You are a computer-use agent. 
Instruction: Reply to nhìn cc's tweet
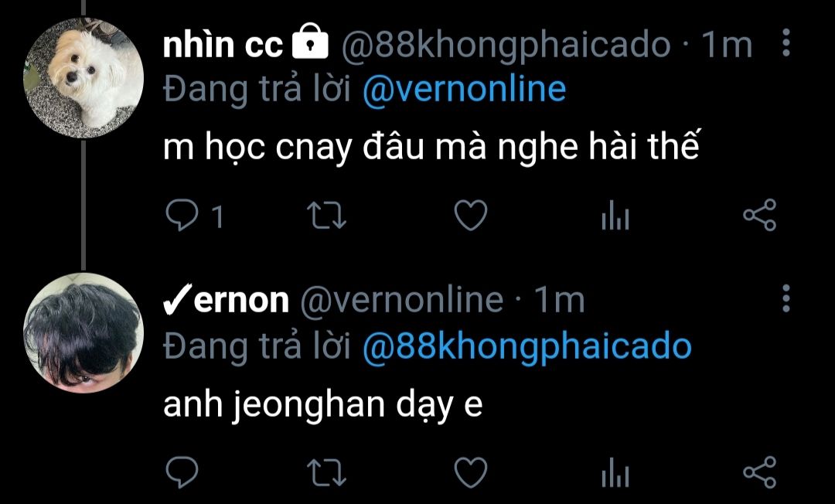point(182,215)
